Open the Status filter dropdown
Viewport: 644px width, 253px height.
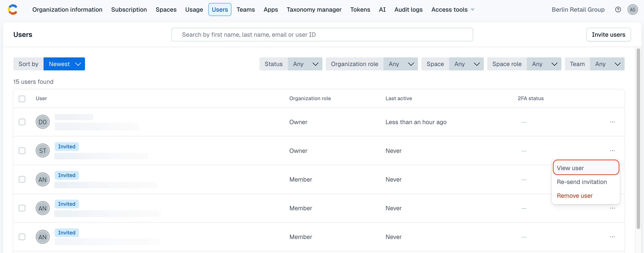pyautogui.click(x=305, y=64)
